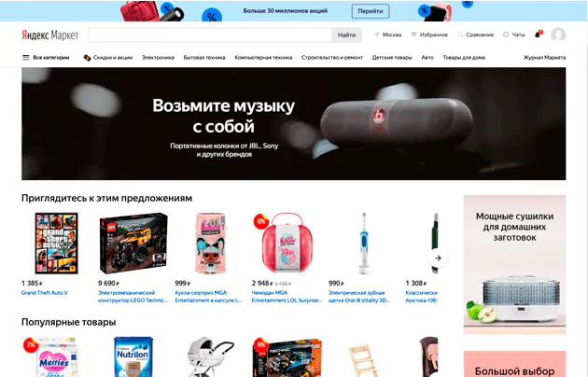
Task: Open Grand Theft Auto V link
Action: (x=45, y=293)
